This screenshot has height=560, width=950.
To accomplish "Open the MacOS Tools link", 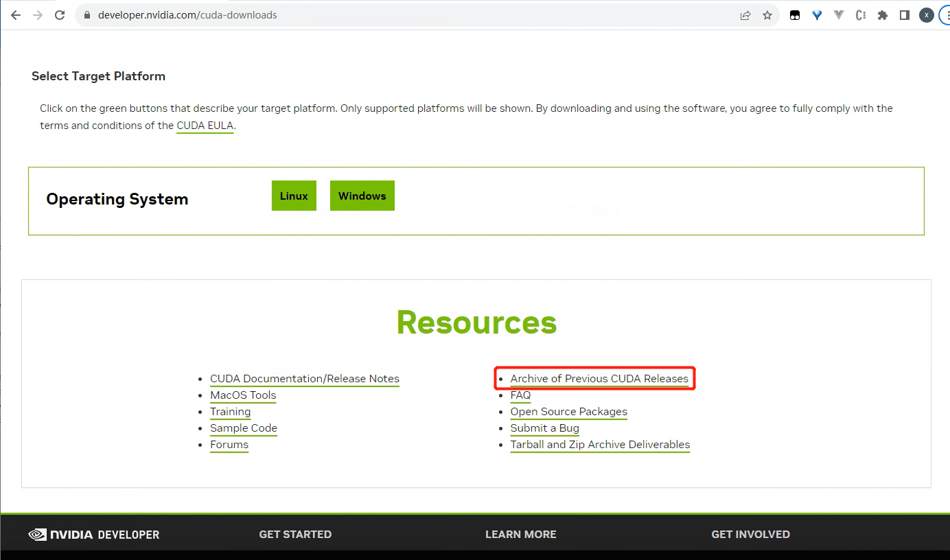I will (243, 395).
